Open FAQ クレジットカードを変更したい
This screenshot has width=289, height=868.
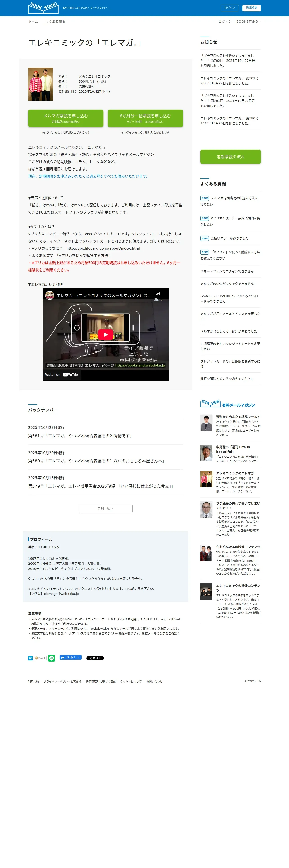[230, 346]
